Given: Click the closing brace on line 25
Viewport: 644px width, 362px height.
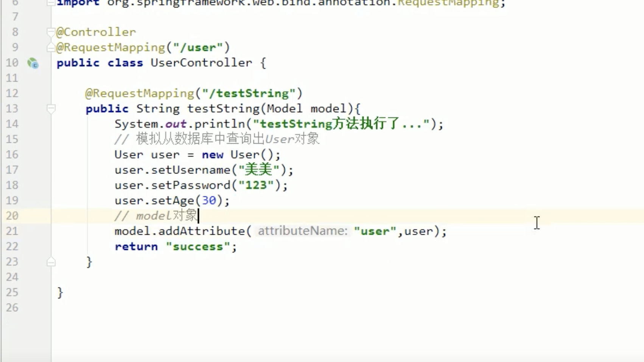Looking at the screenshot, I should (60, 293).
